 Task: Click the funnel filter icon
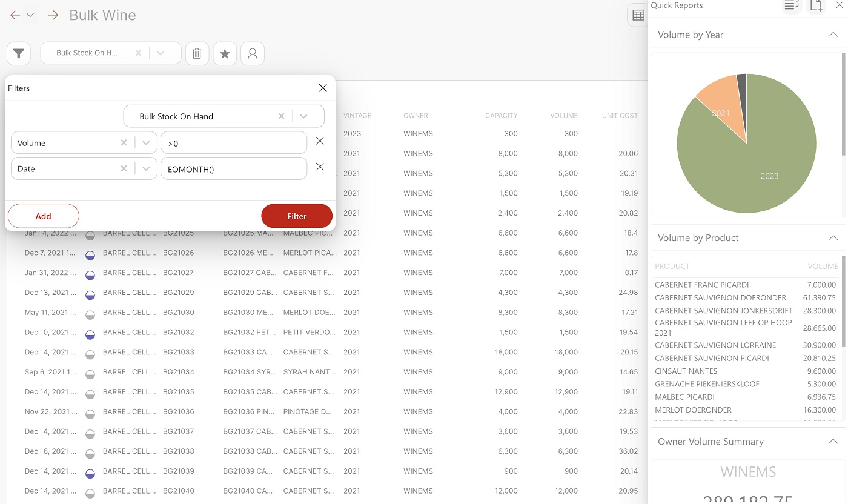19,54
